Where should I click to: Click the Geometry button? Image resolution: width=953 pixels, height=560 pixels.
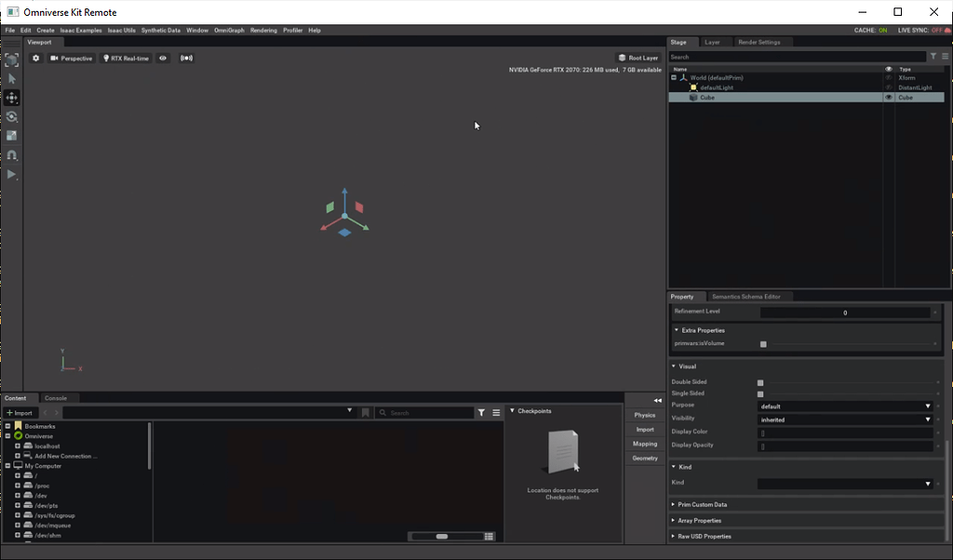(644, 459)
